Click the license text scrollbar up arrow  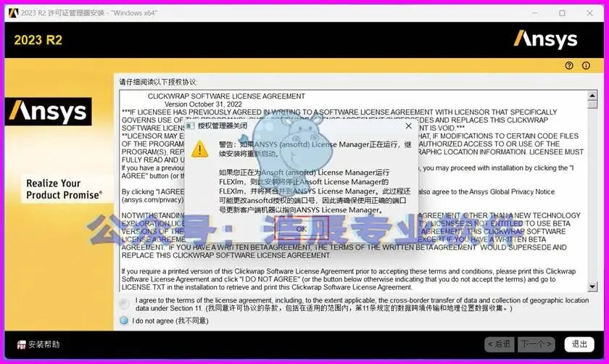[x=592, y=95]
